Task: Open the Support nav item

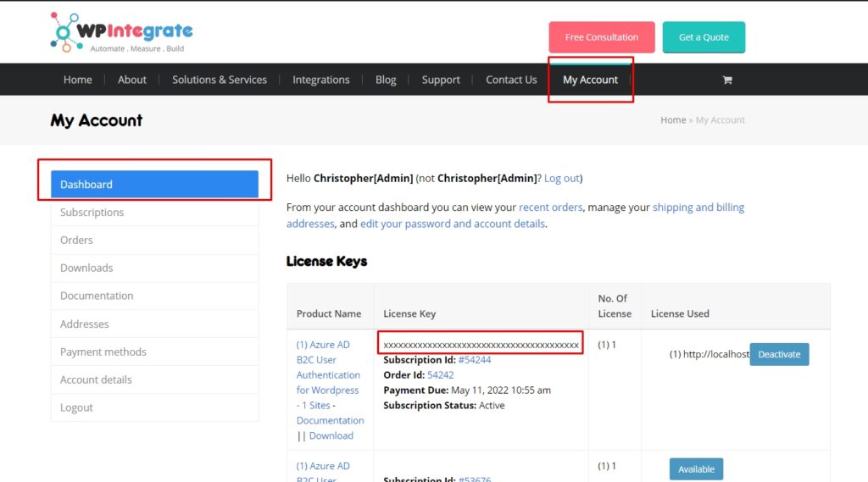Action: [441, 80]
